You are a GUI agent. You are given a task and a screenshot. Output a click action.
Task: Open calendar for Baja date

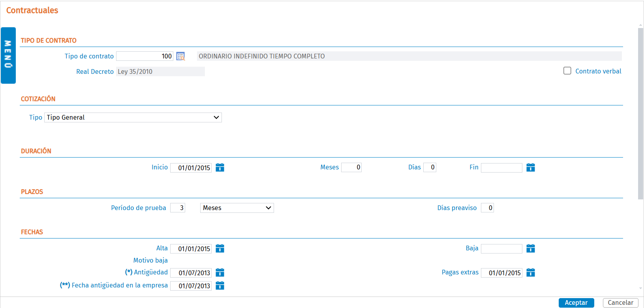point(531,248)
